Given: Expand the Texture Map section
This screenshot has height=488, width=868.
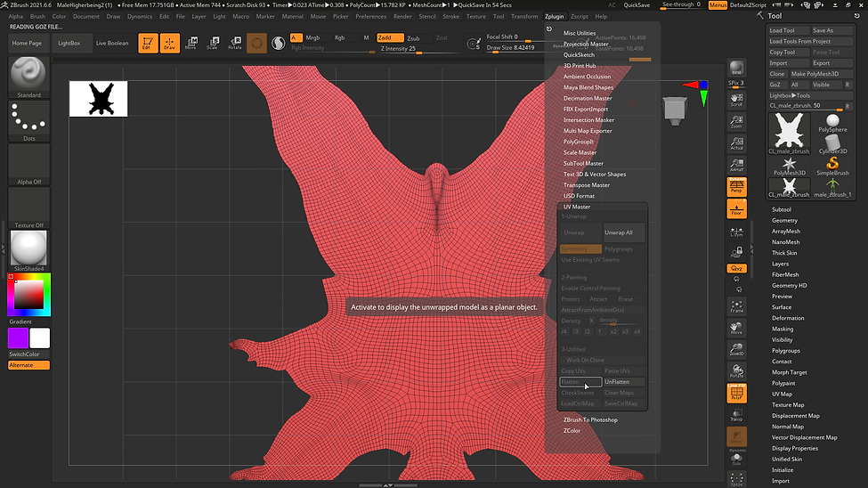Looking at the screenshot, I should tap(788, 405).
